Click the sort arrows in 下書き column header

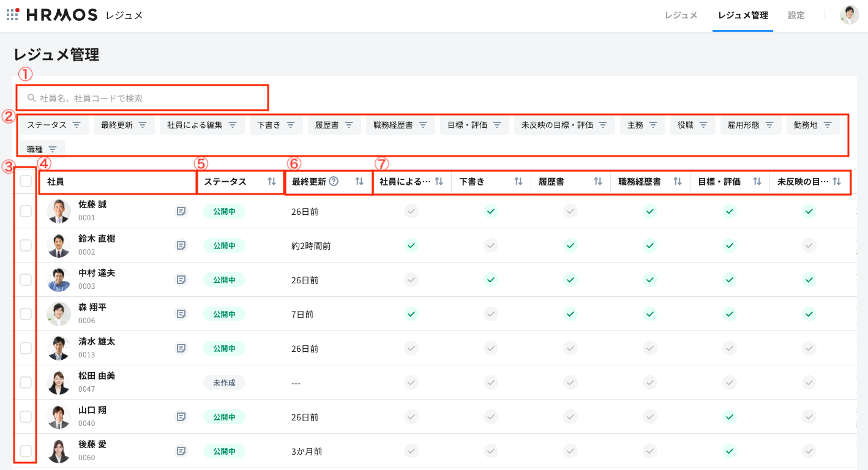pyautogui.click(x=518, y=182)
